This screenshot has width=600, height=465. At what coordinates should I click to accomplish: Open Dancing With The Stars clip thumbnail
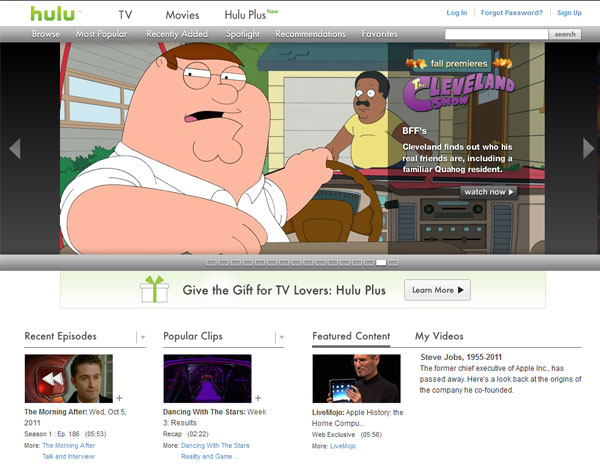207,378
